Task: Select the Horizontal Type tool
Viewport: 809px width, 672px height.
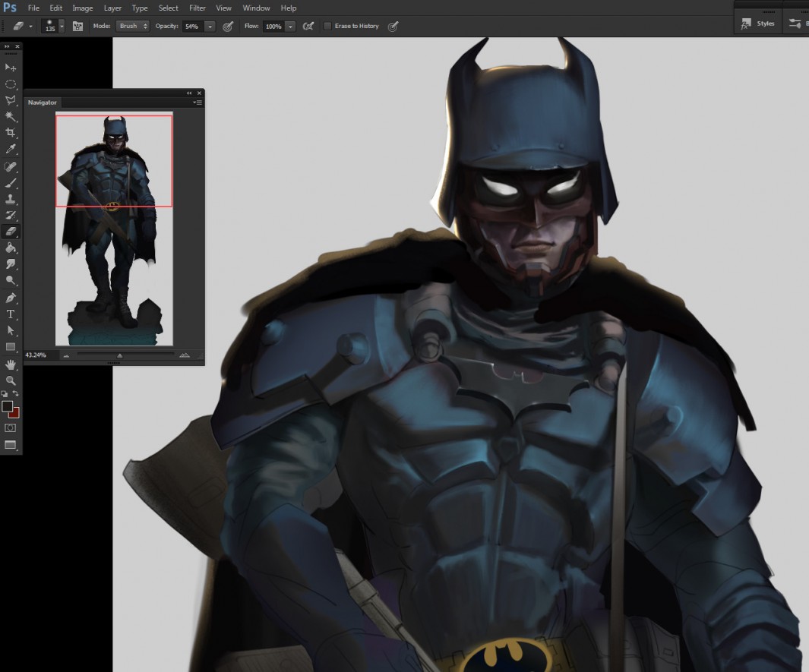Action: 11,314
